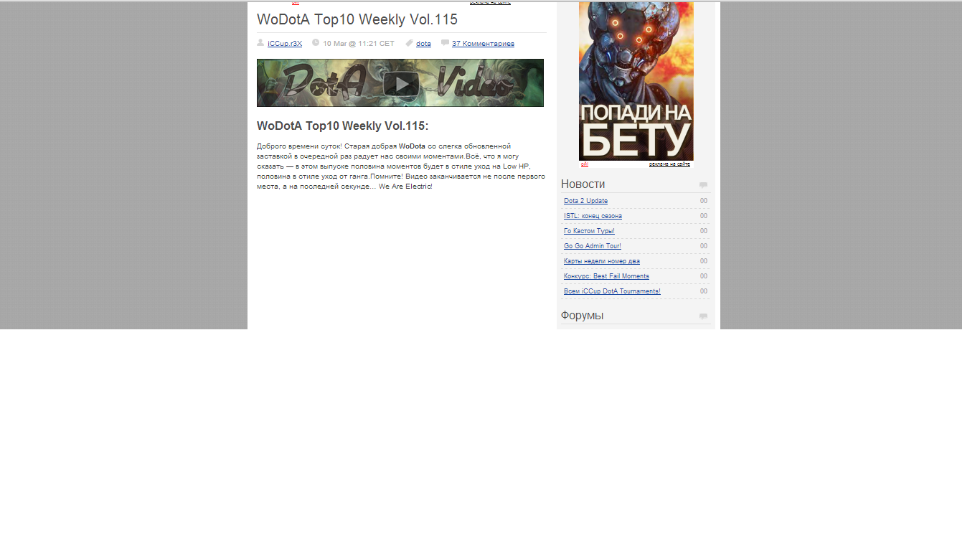Click the DotA Video banner image

(x=400, y=83)
